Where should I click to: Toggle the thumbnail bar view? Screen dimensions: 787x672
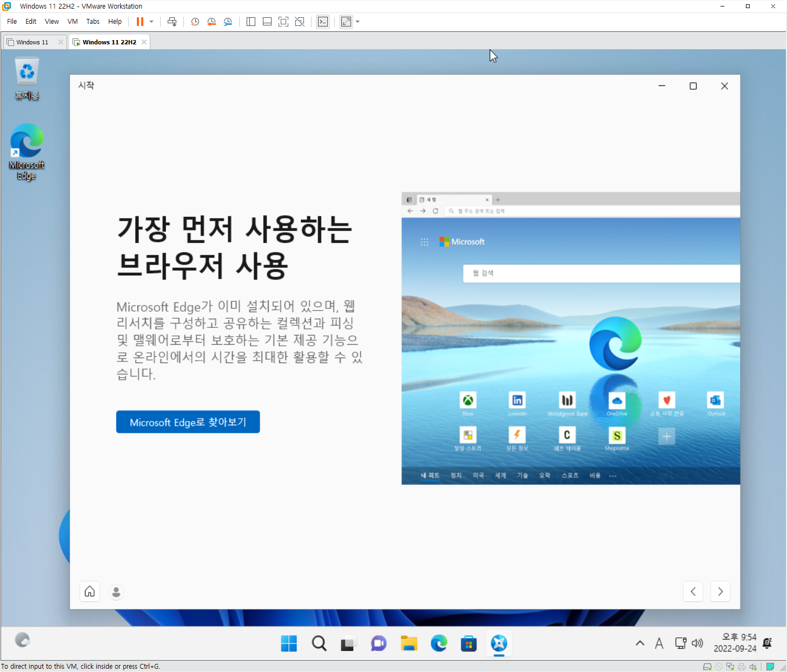click(x=267, y=22)
